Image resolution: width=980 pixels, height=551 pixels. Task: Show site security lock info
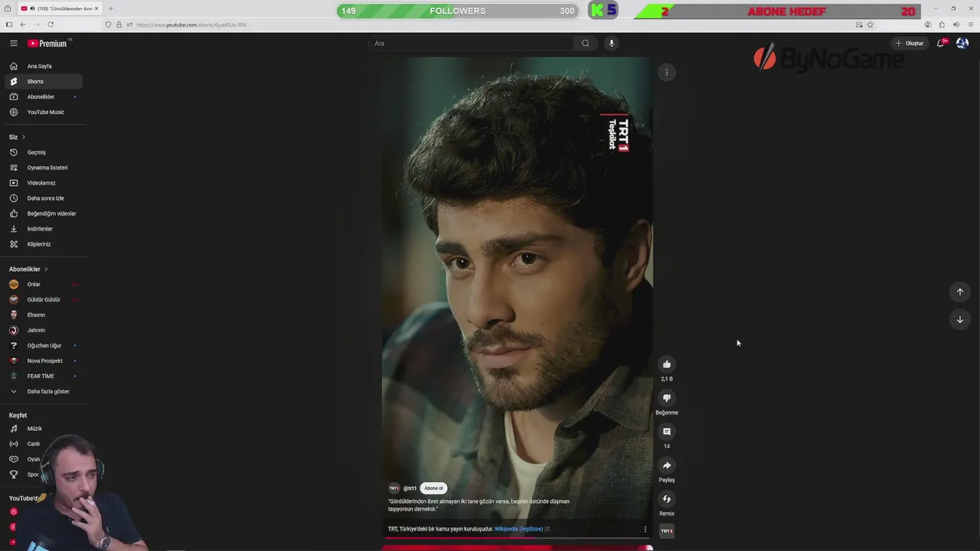click(119, 24)
